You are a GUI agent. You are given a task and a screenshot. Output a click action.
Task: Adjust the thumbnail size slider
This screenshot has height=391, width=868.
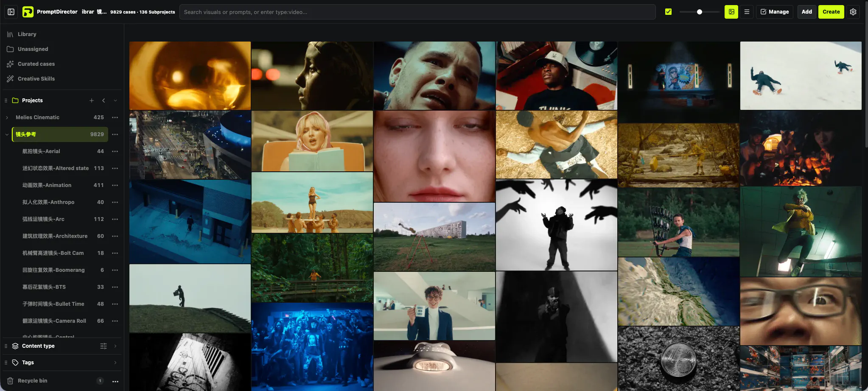click(700, 12)
